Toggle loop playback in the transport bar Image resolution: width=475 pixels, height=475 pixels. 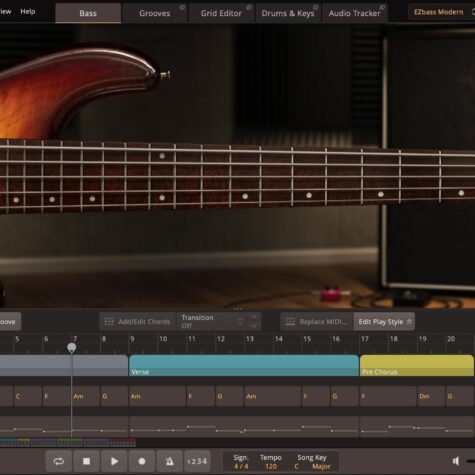pyautogui.click(x=59, y=461)
